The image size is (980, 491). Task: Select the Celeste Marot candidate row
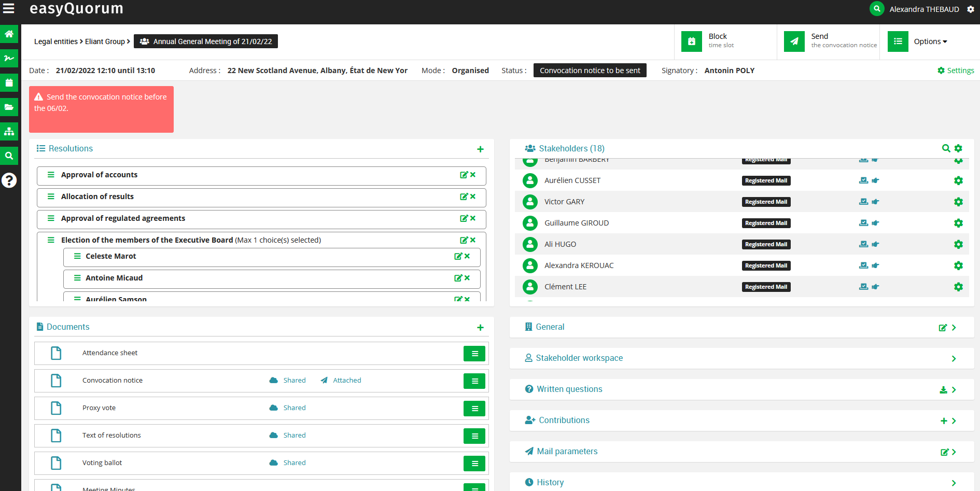coord(111,256)
